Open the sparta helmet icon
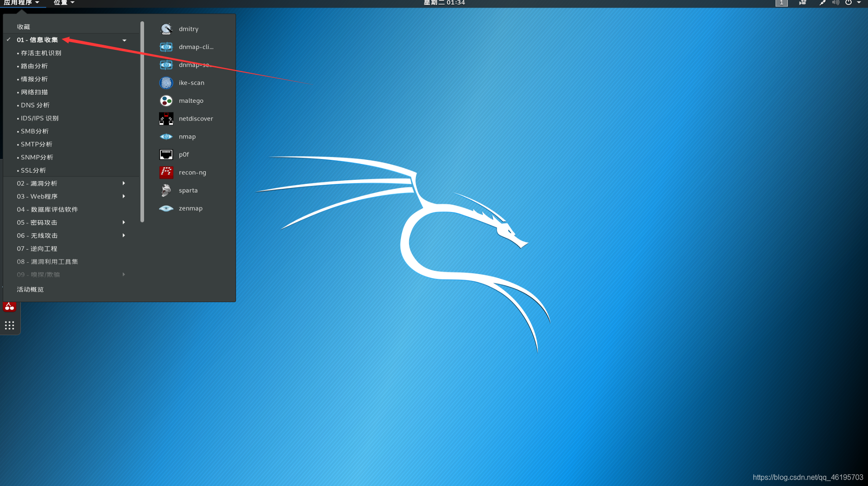Viewport: 868px width, 486px height. 166,190
